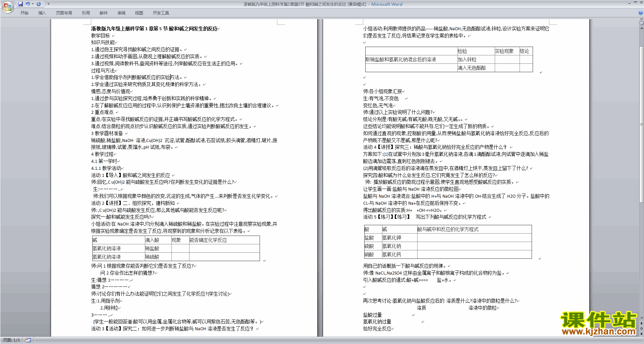Click table cell 加入锌粒
The image size is (644, 344).
(x=467, y=60)
